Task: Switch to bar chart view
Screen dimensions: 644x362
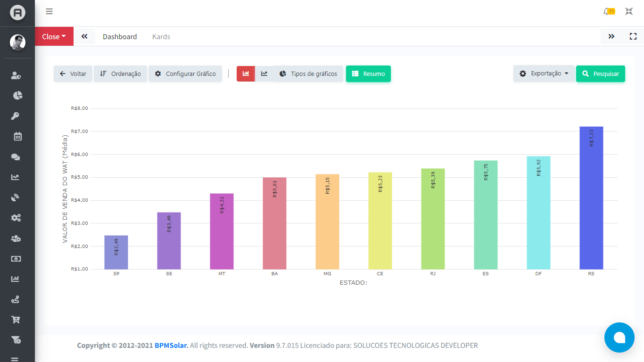Action: tap(246, 74)
